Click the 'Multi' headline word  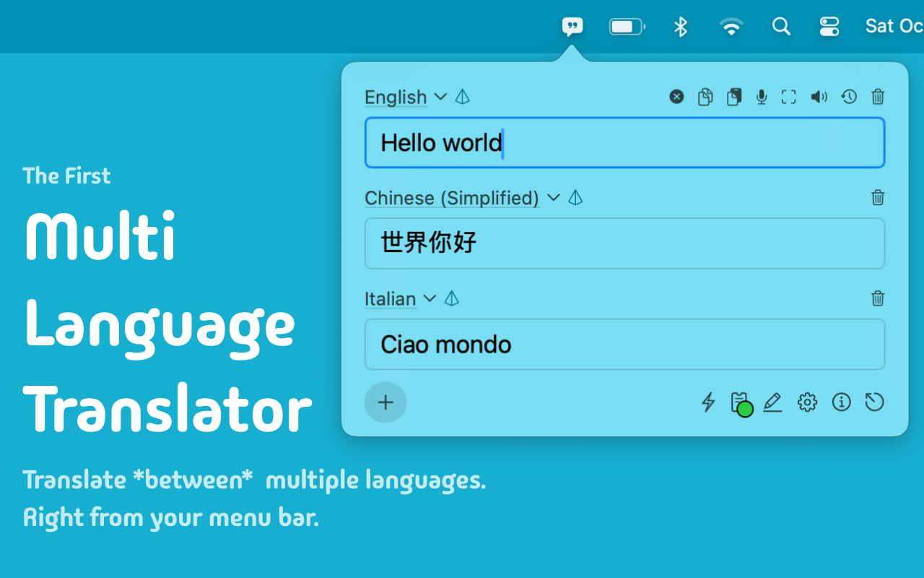(x=100, y=236)
